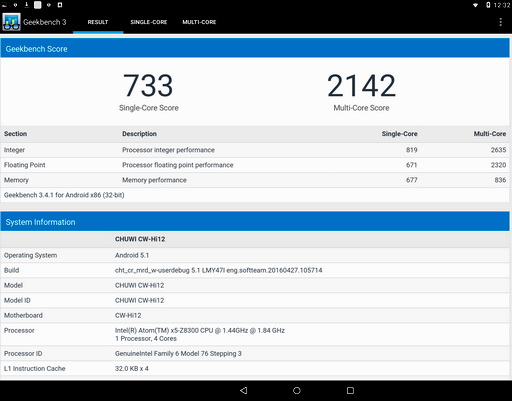Tap the Geekbench 3 title text
The width and height of the screenshot is (512, 401).
pos(45,22)
